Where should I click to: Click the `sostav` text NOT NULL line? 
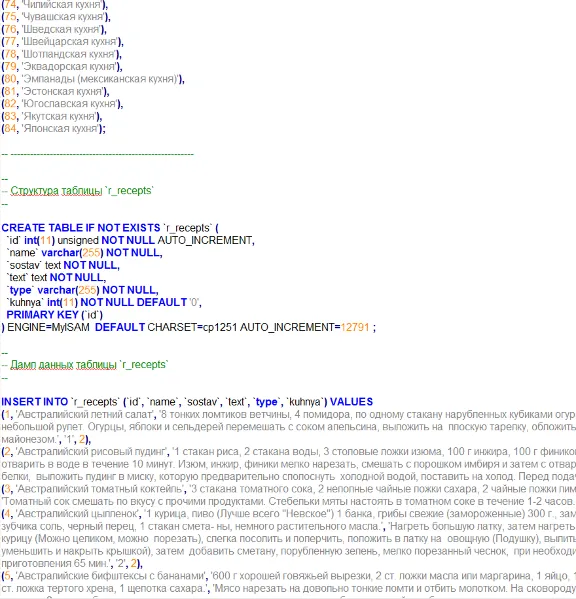(x=63, y=265)
